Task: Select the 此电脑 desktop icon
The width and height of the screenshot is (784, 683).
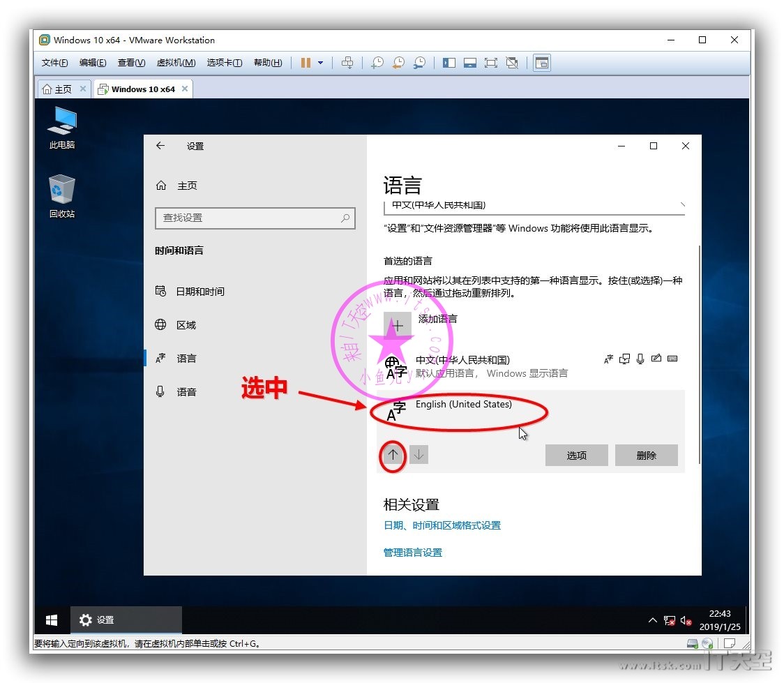Action: 62,128
